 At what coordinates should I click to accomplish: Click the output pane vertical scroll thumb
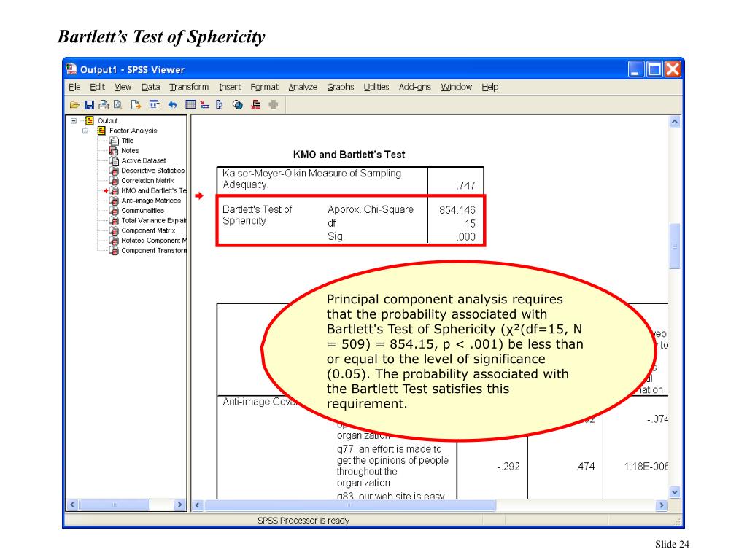675,246
